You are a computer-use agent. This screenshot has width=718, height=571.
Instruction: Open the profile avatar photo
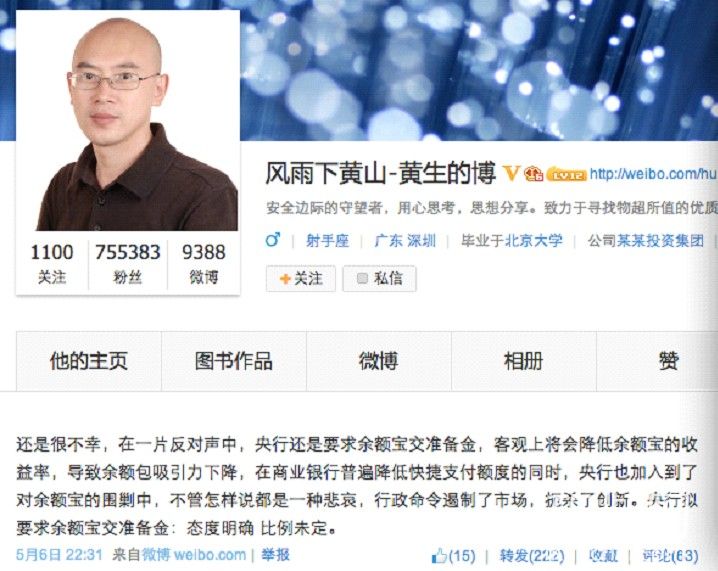pos(128,120)
